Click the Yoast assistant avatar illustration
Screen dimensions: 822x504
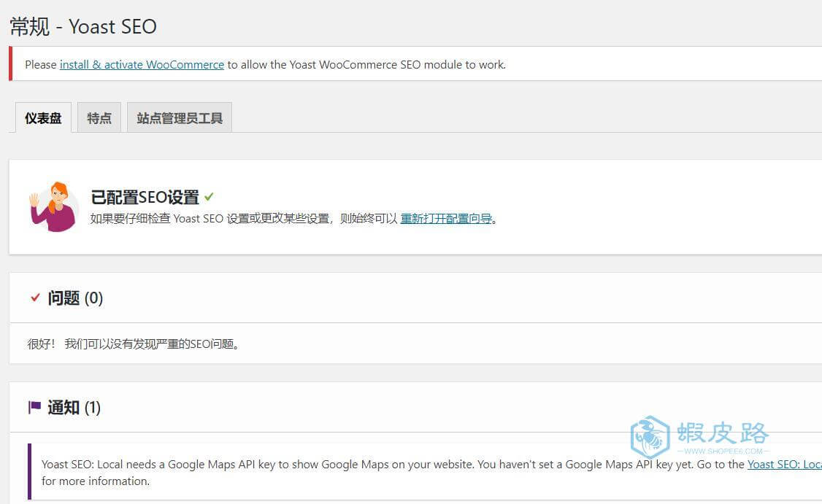(x=55, y=206)
